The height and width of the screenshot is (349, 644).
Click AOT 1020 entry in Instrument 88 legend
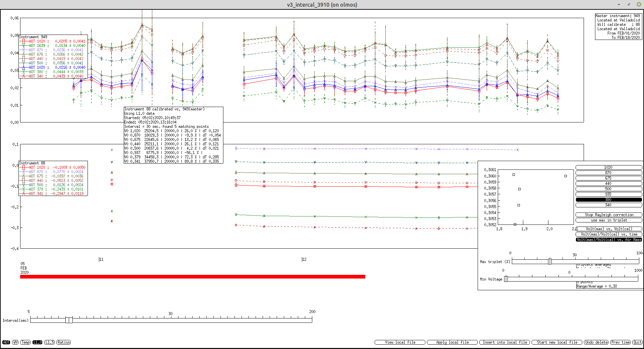[x=52, y=167]
